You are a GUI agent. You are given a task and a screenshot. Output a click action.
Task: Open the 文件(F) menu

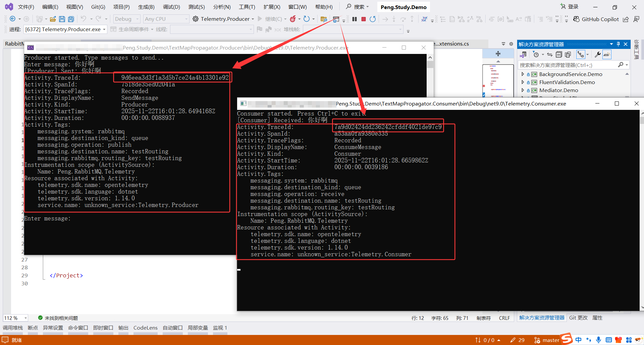click(26, 7)
